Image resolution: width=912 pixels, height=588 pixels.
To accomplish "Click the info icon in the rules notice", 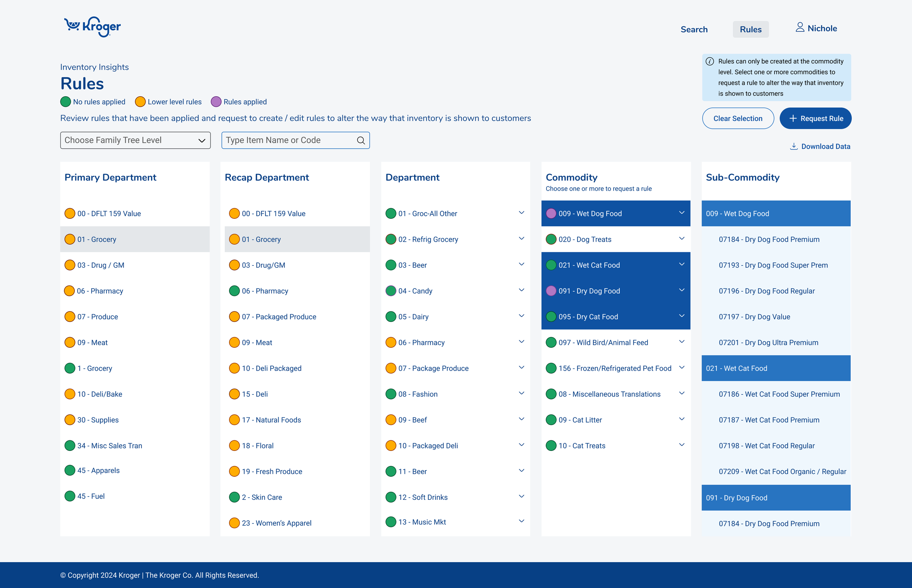I will pyautogui.click(x=710, y=62).
